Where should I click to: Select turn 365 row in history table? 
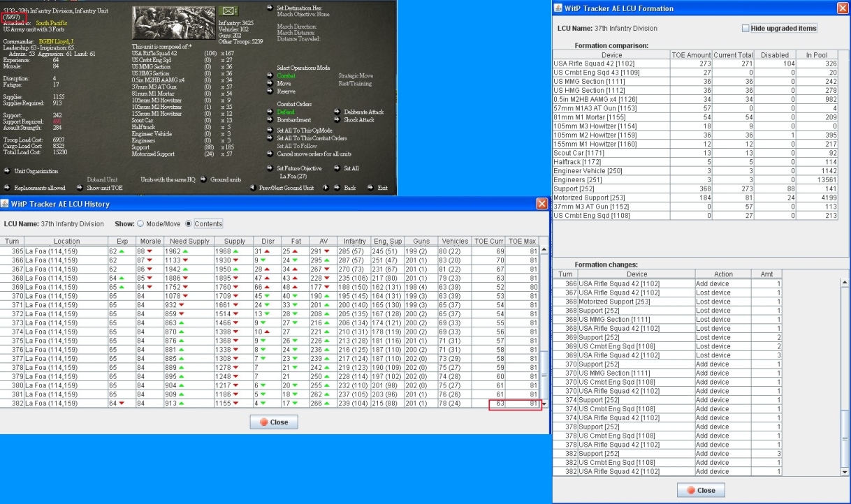point(270,251)
